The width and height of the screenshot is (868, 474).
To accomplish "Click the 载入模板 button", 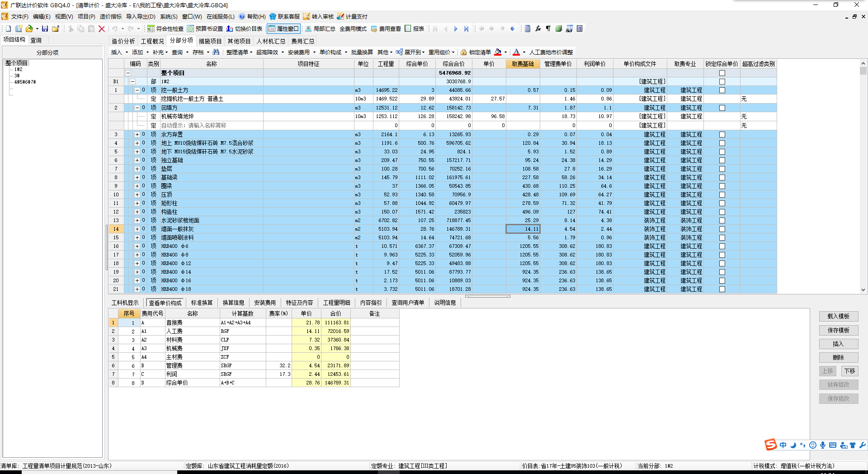I will coord(839,316).
